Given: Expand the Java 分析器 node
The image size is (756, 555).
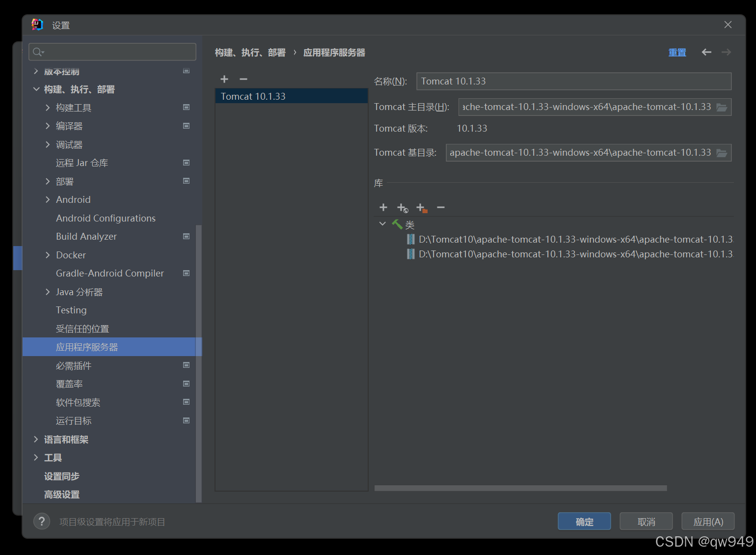Looking at the screenshot, I should (48, 292).
